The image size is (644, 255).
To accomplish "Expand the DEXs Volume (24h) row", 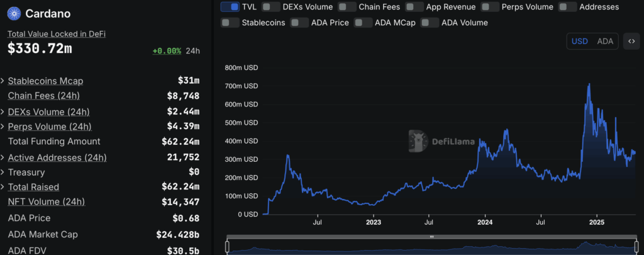I will 3,111.
